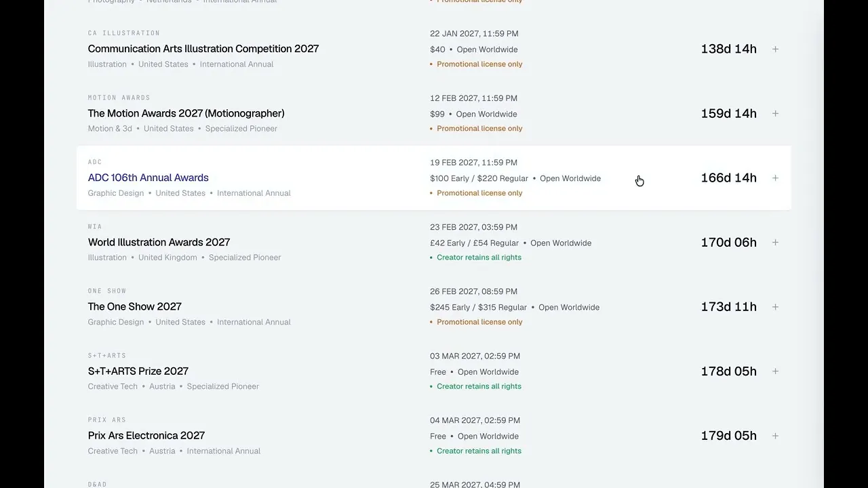Select the 03 MAR 2027, 02:59 PM deadline
Image resolution: width=868 pixels, height=488 pixels.
coord(475,356)
